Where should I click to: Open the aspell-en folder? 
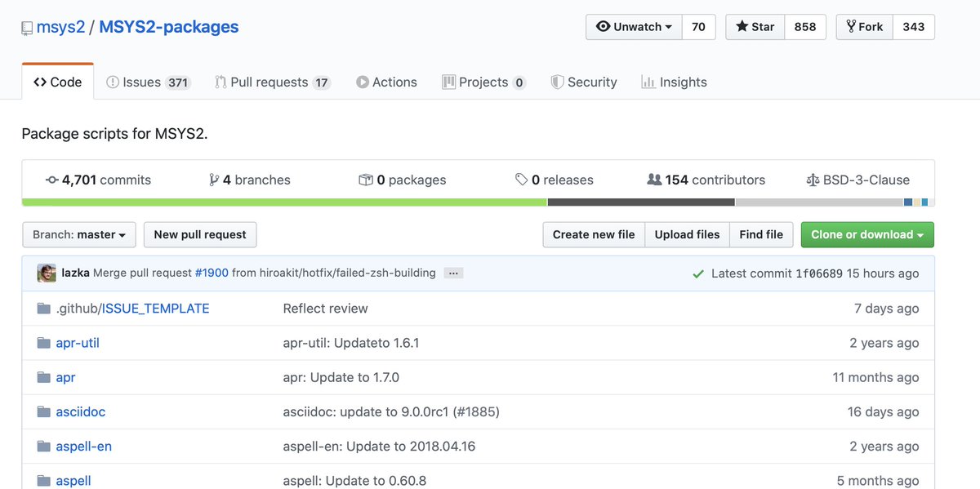[83, 446]
